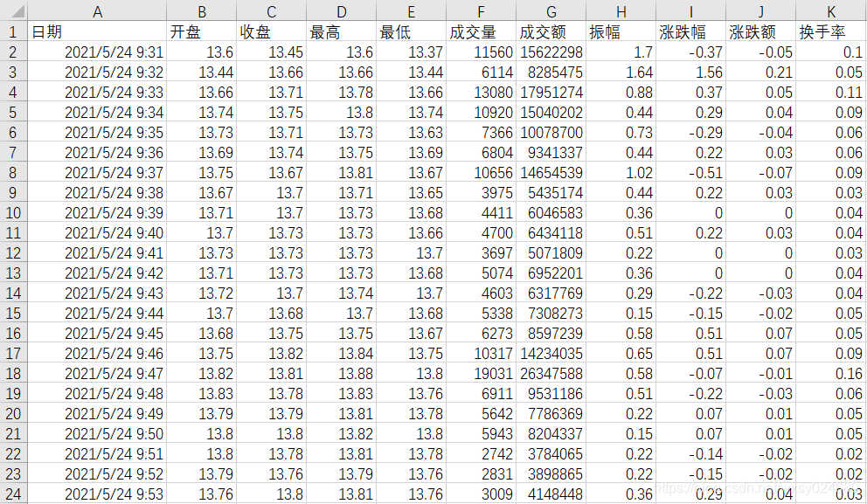
Task: Select the close price cell 13.82
Action: pyautogui.click(x=272, y=354)
